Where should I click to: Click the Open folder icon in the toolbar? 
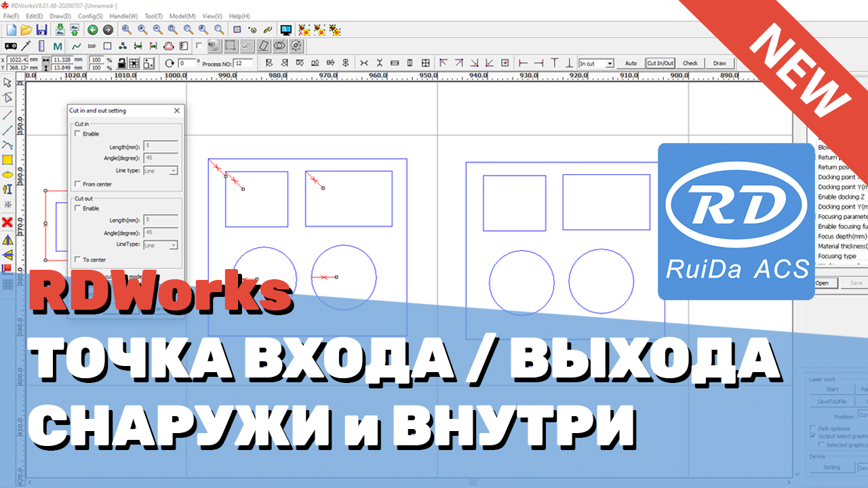click(26, 30)
